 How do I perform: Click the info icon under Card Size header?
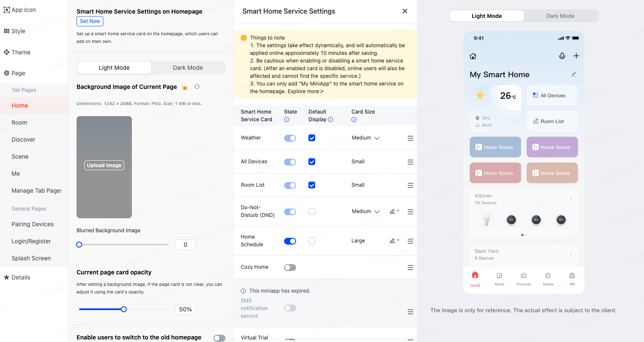click(354, 120)
